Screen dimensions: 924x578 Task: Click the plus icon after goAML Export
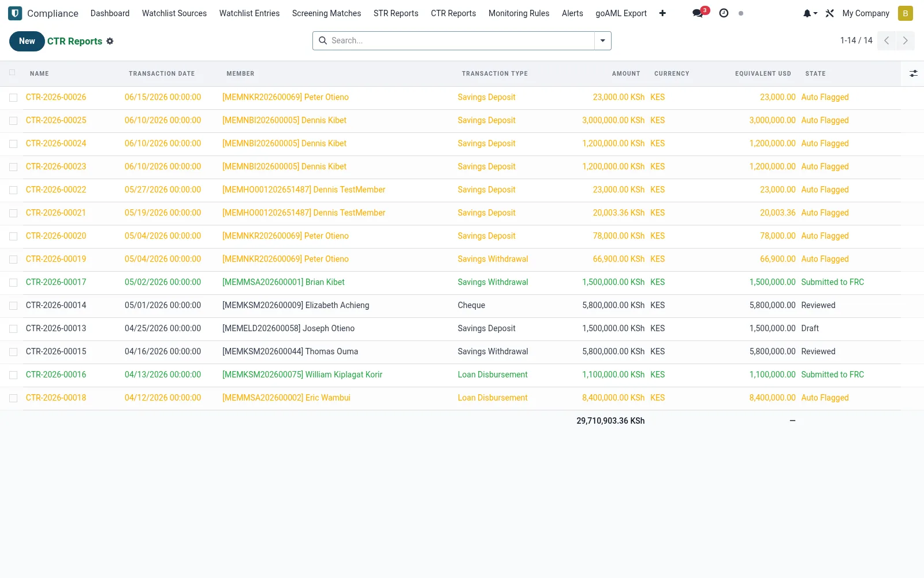click(662, 13)
